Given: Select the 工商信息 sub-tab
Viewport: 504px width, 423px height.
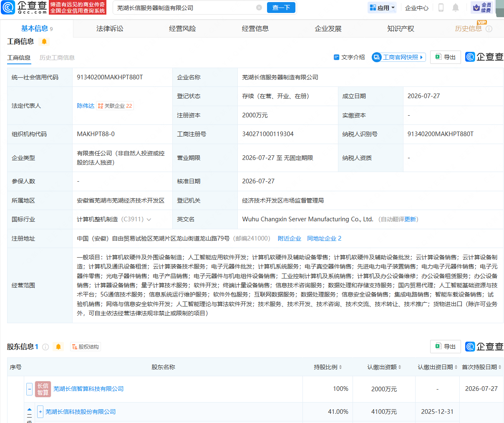Looking at the screenshot, I should [19, 58].
